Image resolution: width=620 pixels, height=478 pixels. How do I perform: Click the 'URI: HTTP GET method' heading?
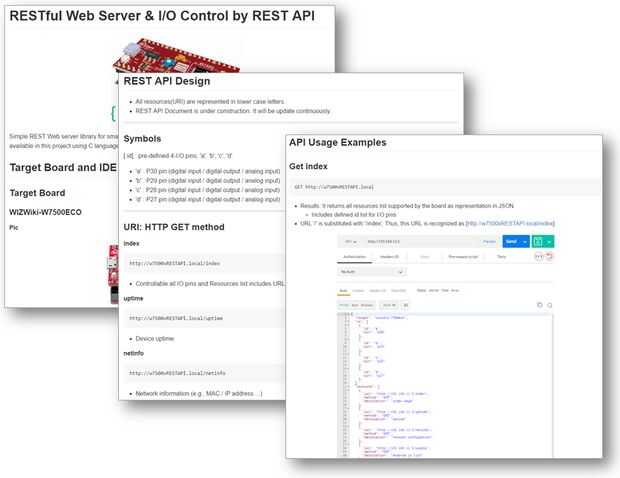(174, 227)
